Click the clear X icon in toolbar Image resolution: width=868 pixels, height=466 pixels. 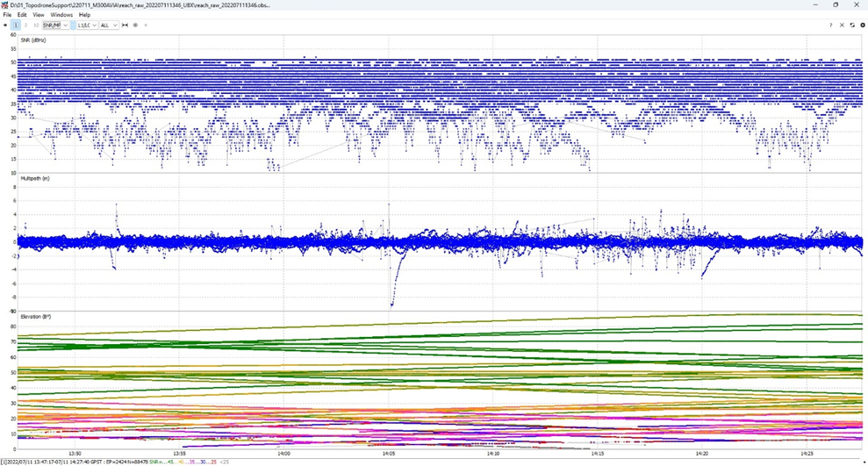point(842,25)
